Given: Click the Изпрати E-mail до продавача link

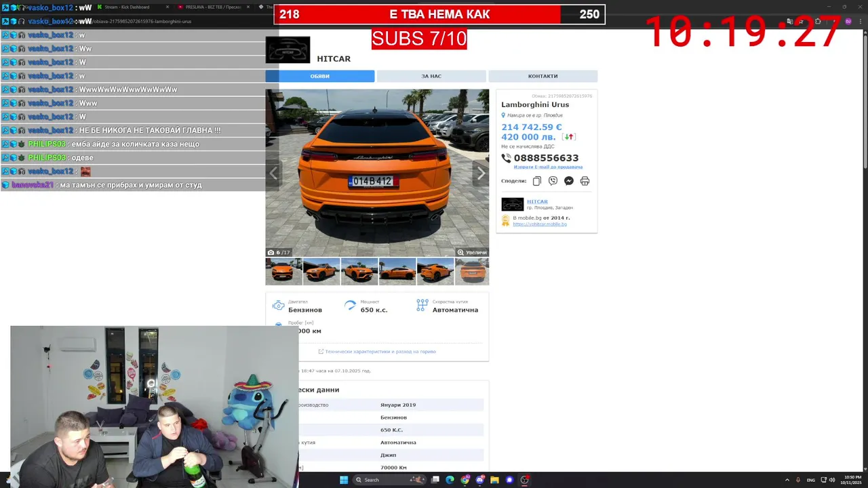Looking at the screenshot, I should (x=548, y=167).
